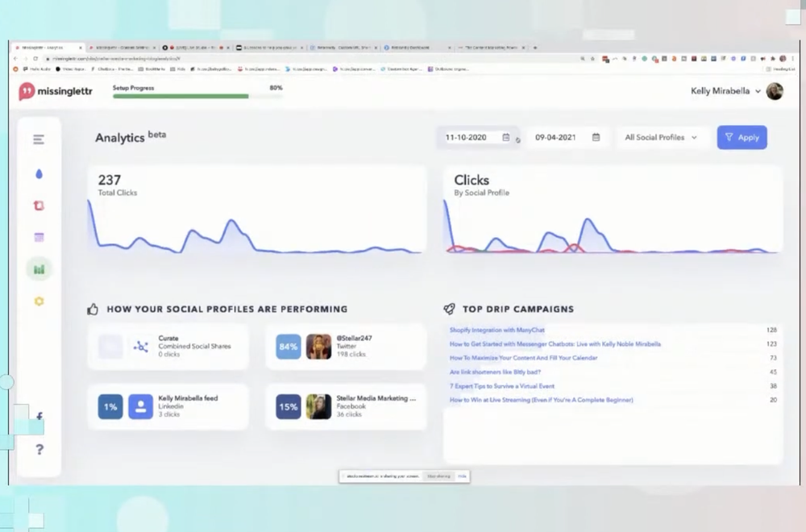Expand the Kelly Mirabella account menu chevron
The width and height of the screenshot is (806, 532).
pyautogui.click(x=758, y=92)
